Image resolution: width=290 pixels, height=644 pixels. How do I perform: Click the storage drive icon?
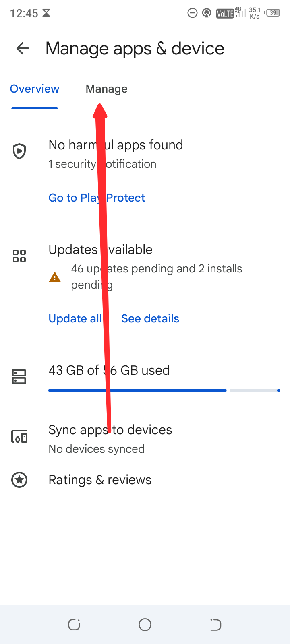tap(19, 377)
